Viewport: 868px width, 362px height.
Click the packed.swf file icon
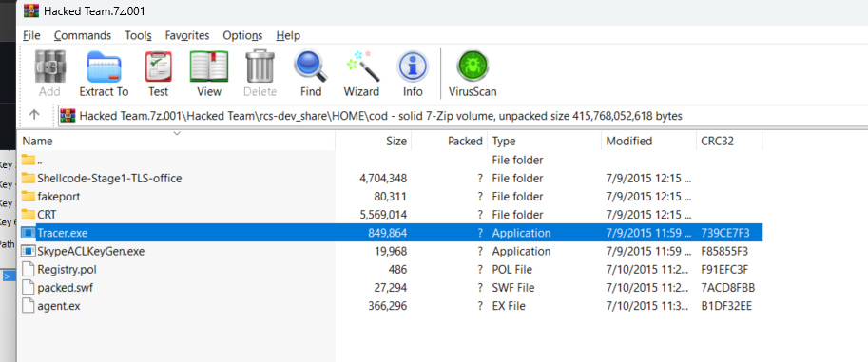click(28, 288)
